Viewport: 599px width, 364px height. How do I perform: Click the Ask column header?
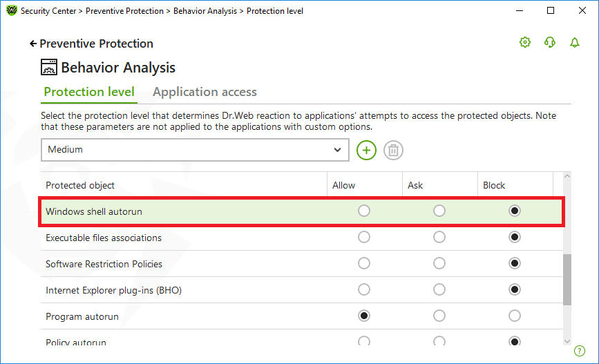tap(439, 185)
